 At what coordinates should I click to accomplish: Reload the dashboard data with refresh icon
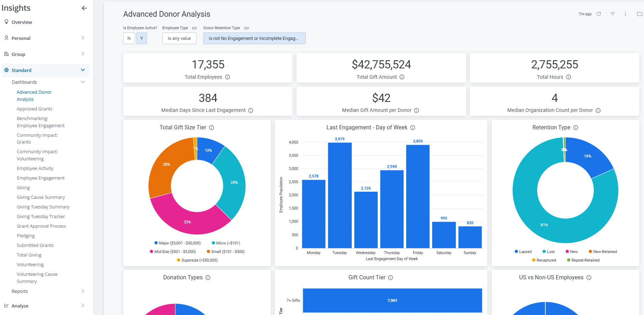tap(599, 14)
